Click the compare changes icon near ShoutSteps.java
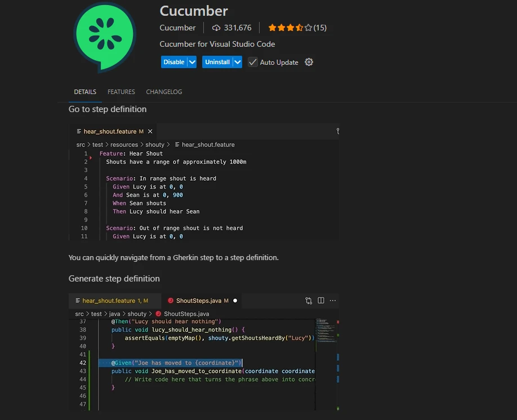The image size is (517, 420). pyautogui.click(x=309, y=301)
